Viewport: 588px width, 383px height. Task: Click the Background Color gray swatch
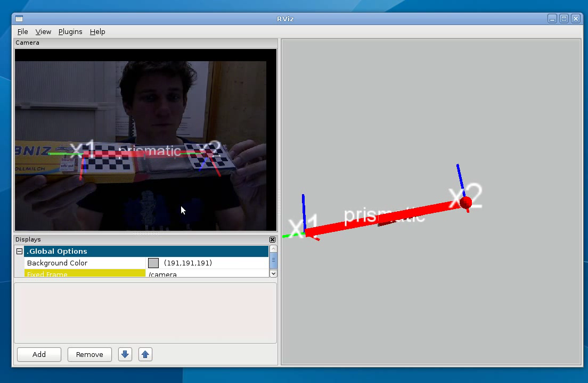[x=153, y=263]
